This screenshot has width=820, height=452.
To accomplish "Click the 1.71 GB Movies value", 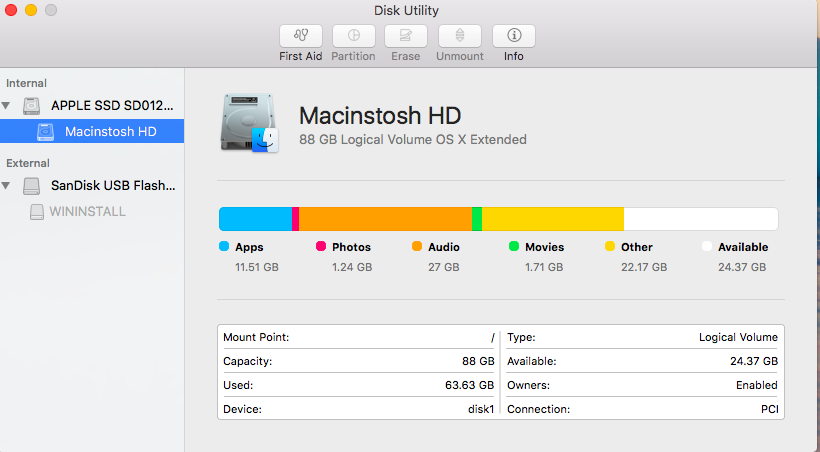I will click(544, 267).
